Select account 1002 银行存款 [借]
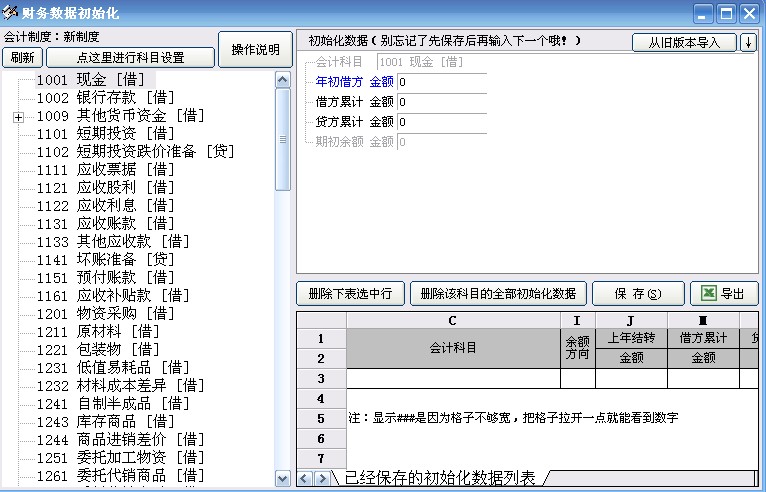 [x=106, y=98]
